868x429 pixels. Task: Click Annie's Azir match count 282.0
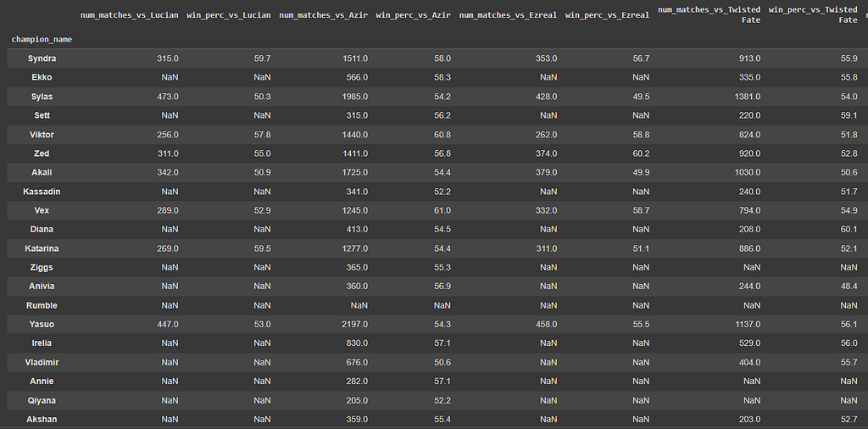click(357, 382)
